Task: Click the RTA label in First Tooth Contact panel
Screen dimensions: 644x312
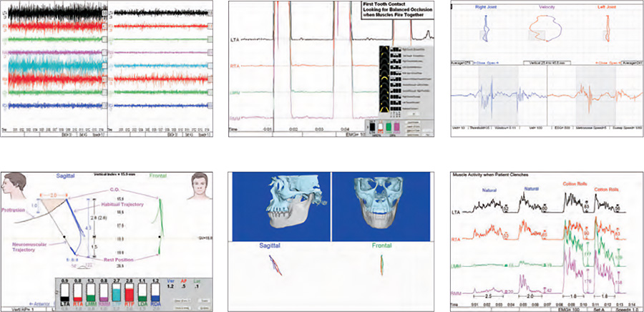Action: point(235,66)
